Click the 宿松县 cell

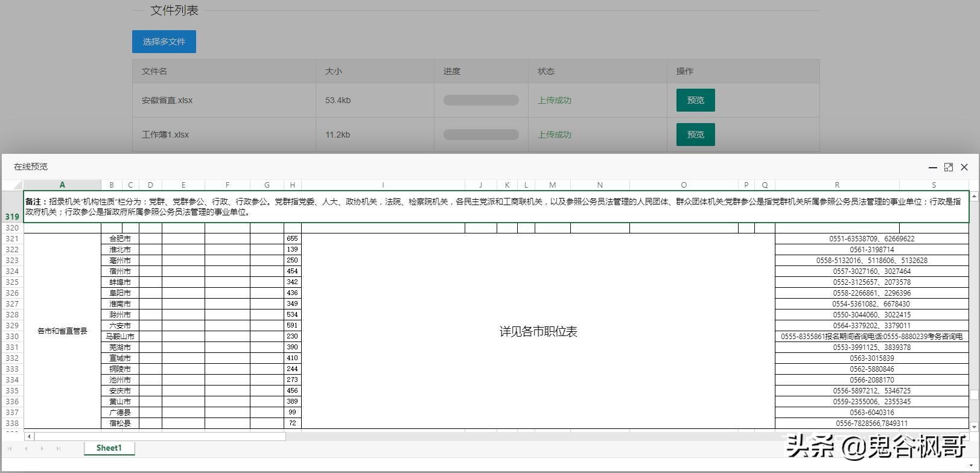(x=120, y=424)
